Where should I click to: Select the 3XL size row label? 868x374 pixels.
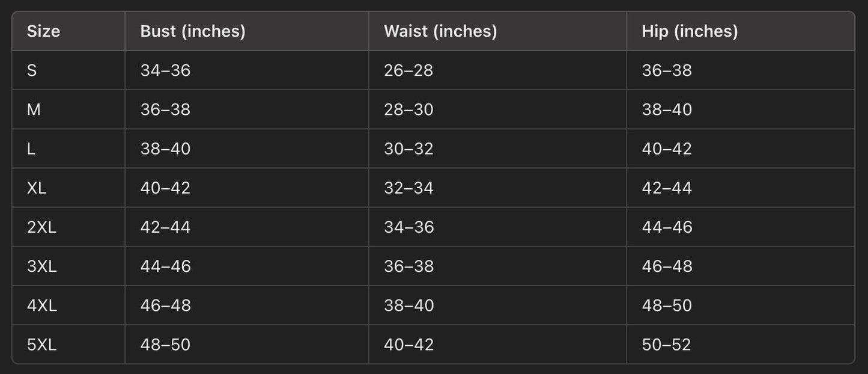click(x=41, y=266)
